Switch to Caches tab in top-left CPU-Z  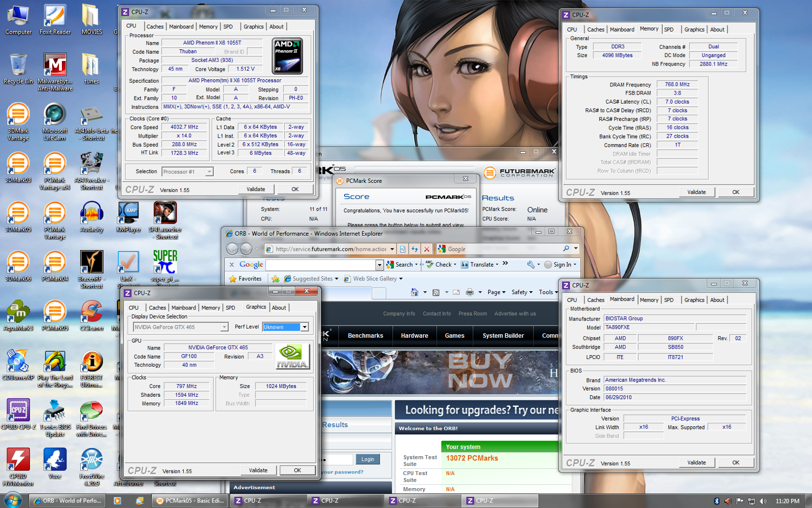155,26
